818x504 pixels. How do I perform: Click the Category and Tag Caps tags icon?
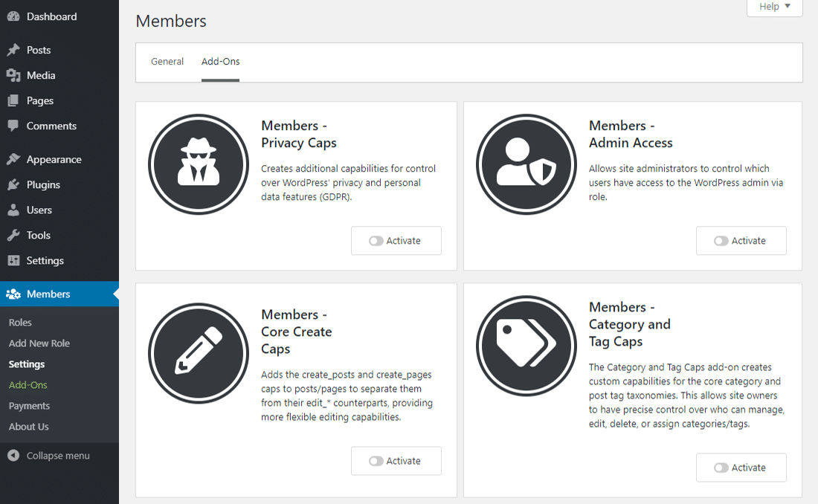[x=526, y=345]
